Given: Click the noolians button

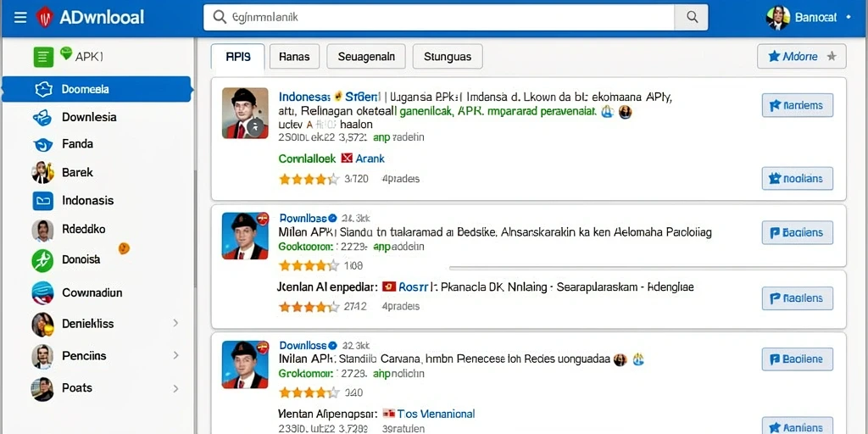Looking at the screenshot, I should (798, 178).
